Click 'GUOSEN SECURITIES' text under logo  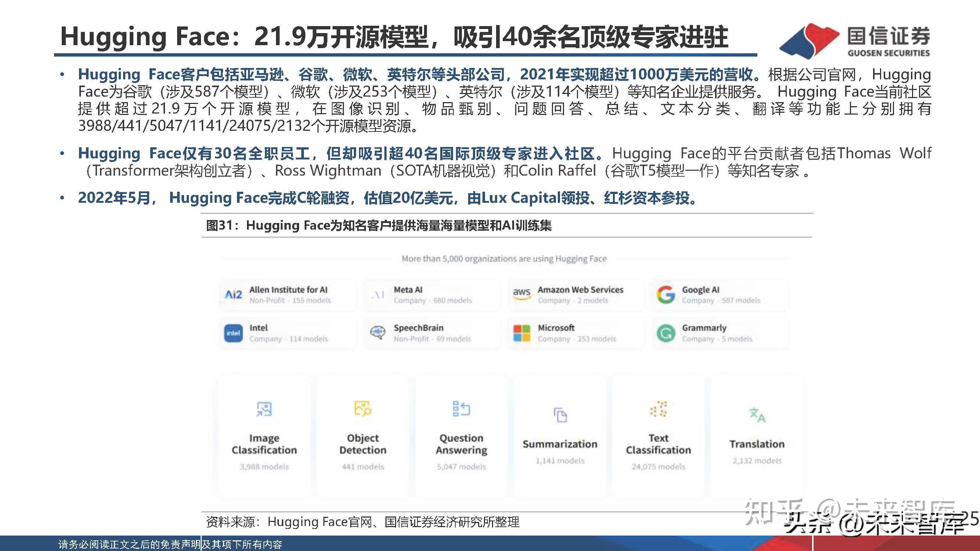coord(888,53)
